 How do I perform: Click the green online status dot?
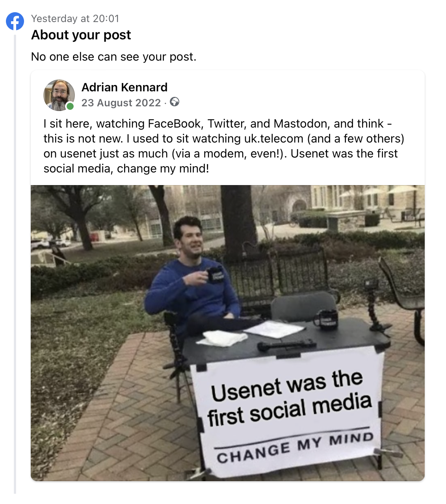click(x=70, y=106)
